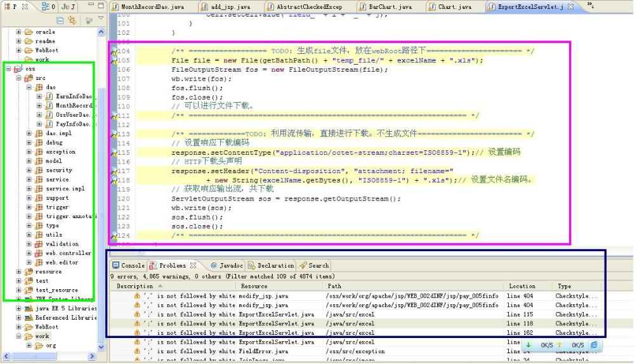Image resolution: width=637 pixels, height=364 pixels.
Task: Expand the web.controller package node
Action: tap(29, 253)
